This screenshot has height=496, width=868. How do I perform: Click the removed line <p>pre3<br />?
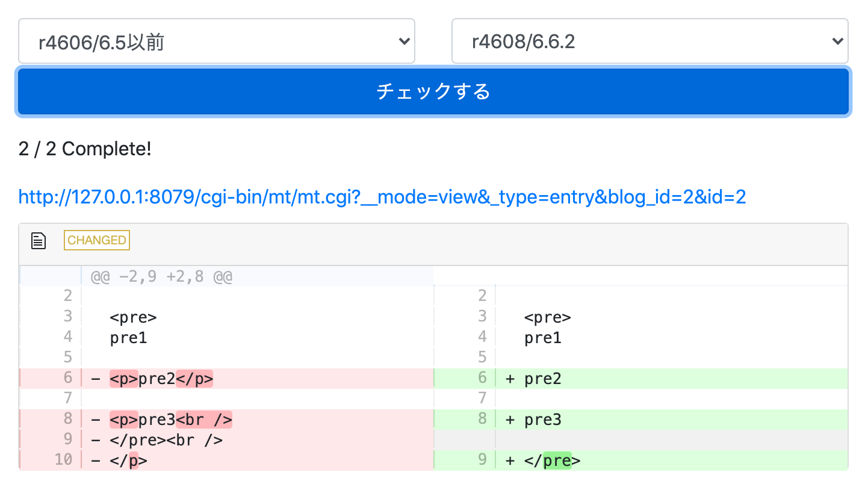pyautogui.click(x=171, y=419)
